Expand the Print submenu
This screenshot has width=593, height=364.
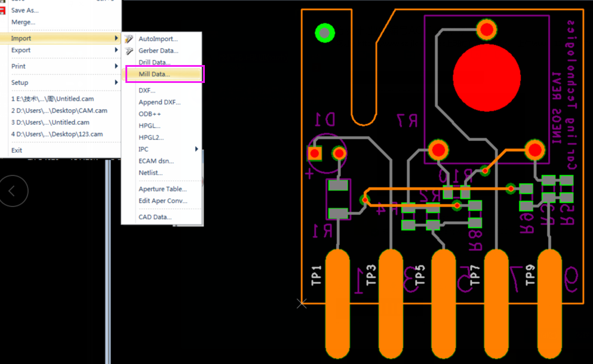(60, 66)
